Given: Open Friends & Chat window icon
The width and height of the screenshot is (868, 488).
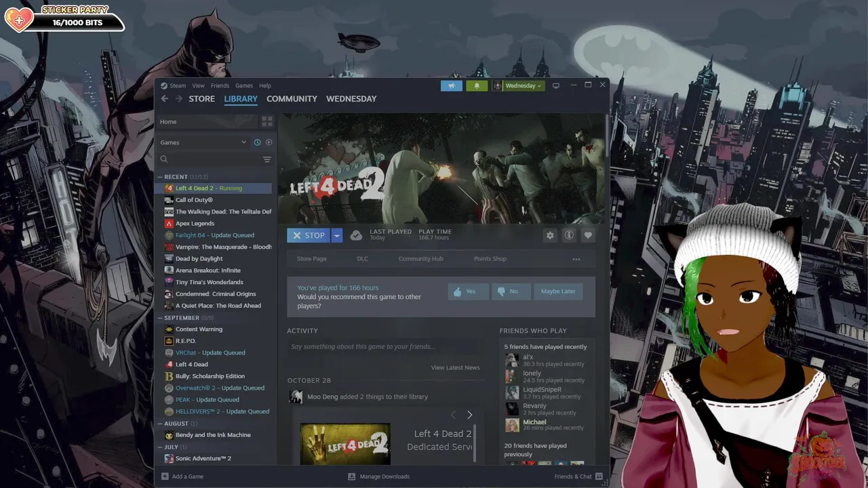Looking at the screenshot, I should (x=599, y=476).
